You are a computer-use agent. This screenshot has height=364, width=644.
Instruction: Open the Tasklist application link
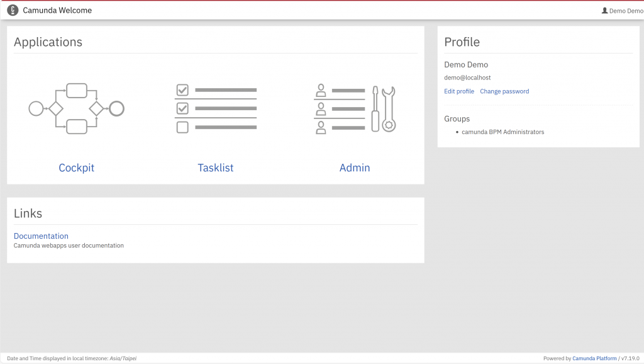(x=216, y=168)
